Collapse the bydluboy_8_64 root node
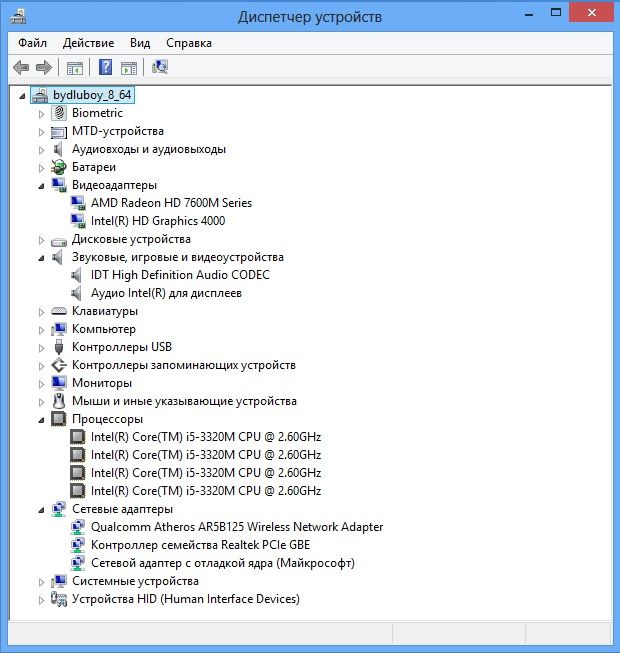This screenshot has height=653, width=620. point(22,96)
